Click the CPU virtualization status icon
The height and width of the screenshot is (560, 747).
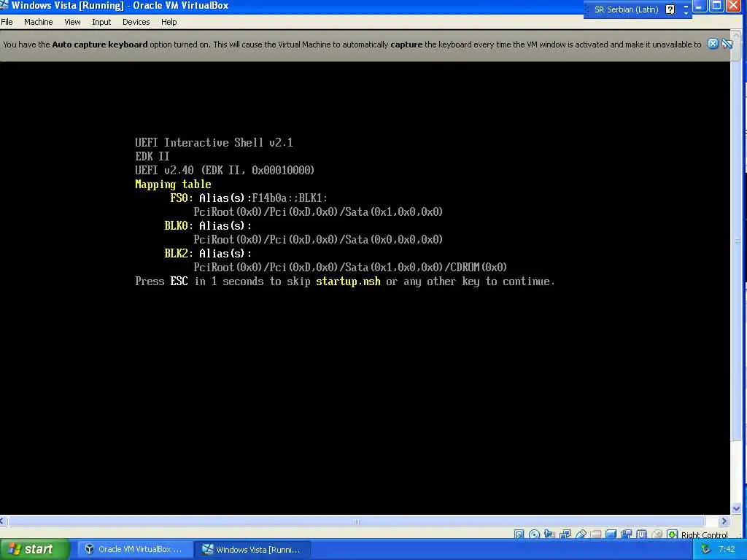pyautogui.click(x=642, y=534)
